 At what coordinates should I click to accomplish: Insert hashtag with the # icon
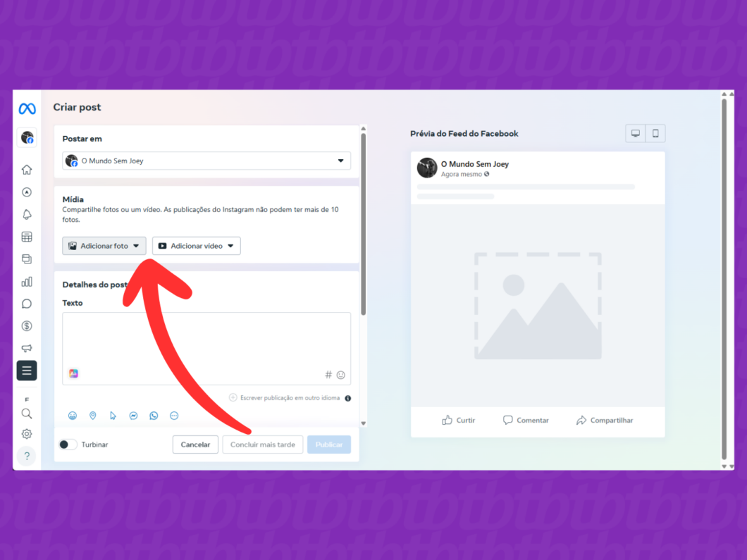pyautogui.click(x=328, y=375)
